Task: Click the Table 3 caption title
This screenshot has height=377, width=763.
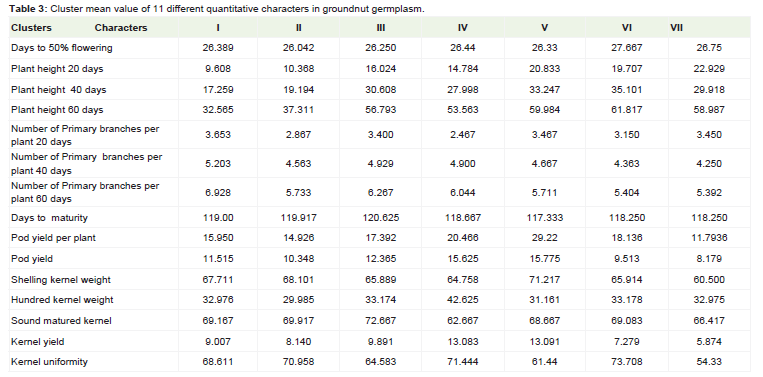Action: (217, 9)
